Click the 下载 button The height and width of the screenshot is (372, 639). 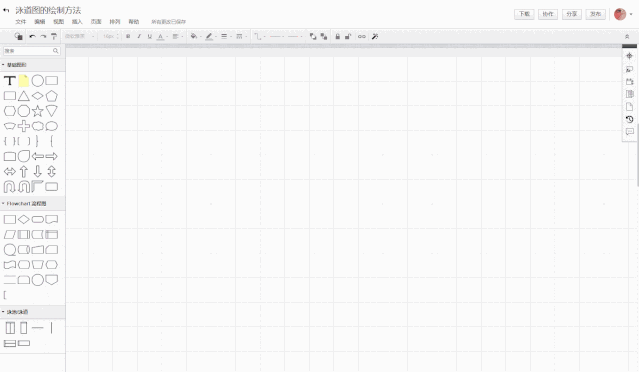524,14
